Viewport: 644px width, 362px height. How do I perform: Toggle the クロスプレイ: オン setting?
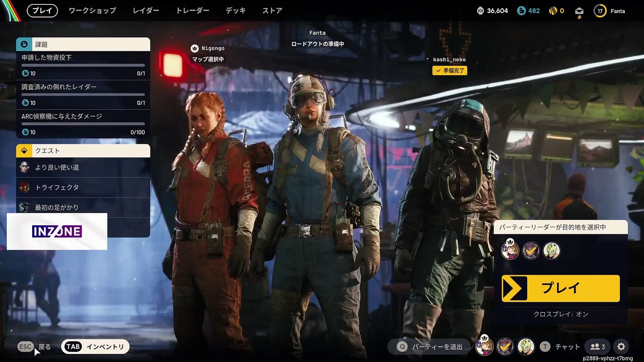tap(560, 314)
